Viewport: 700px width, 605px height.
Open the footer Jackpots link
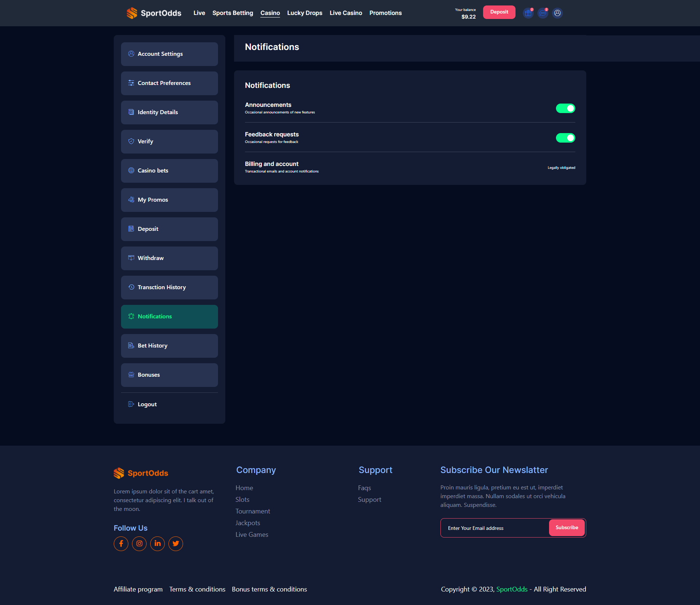pos(248,523)
